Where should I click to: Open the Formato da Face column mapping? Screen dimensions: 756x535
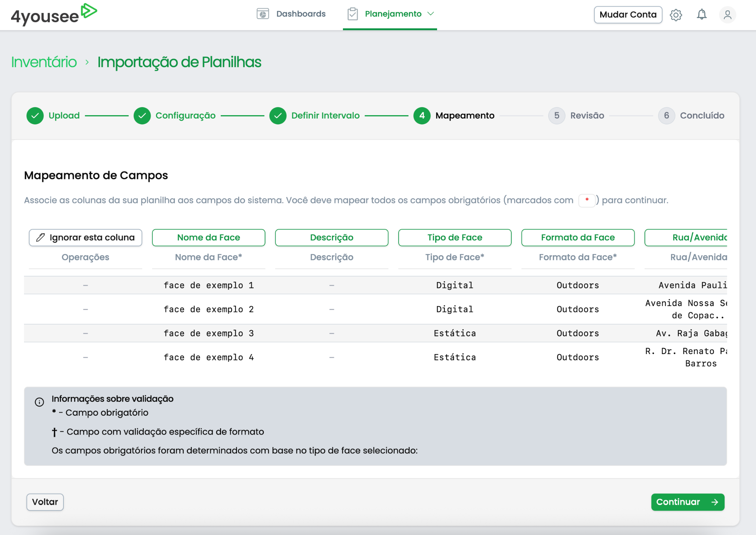578,237
